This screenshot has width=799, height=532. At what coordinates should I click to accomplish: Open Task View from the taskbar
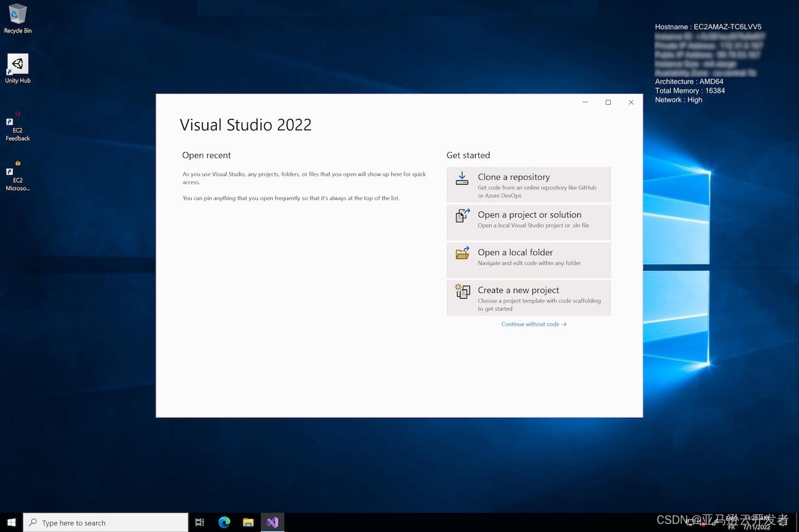(x=199, y=522)
